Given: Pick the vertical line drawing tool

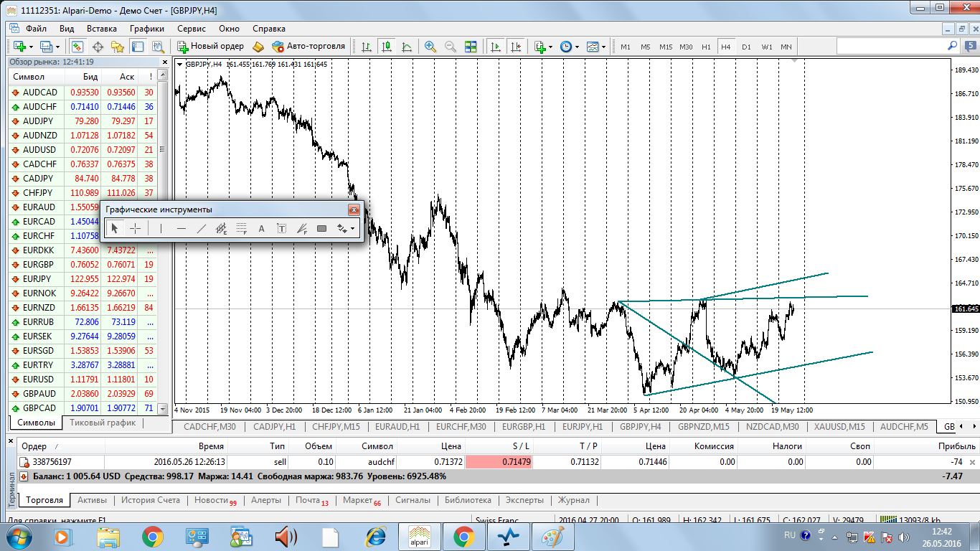Looking at the screenshot, I should coord(161,229).
